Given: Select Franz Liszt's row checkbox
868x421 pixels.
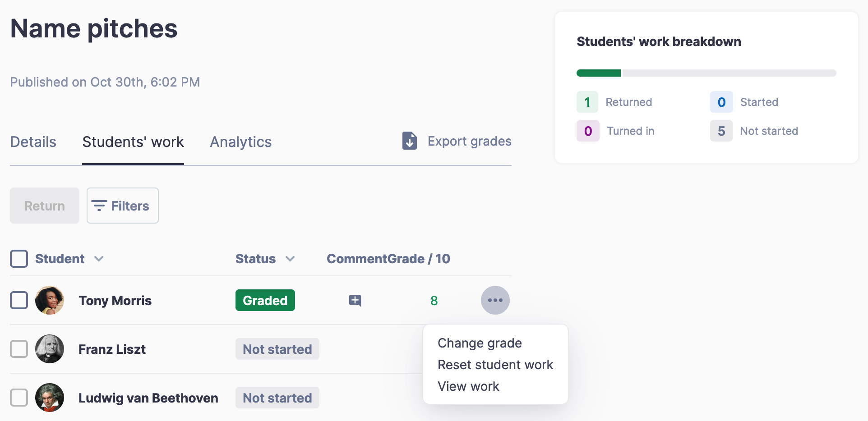Looking at the screenshot, I should click(x=19, y=348).
